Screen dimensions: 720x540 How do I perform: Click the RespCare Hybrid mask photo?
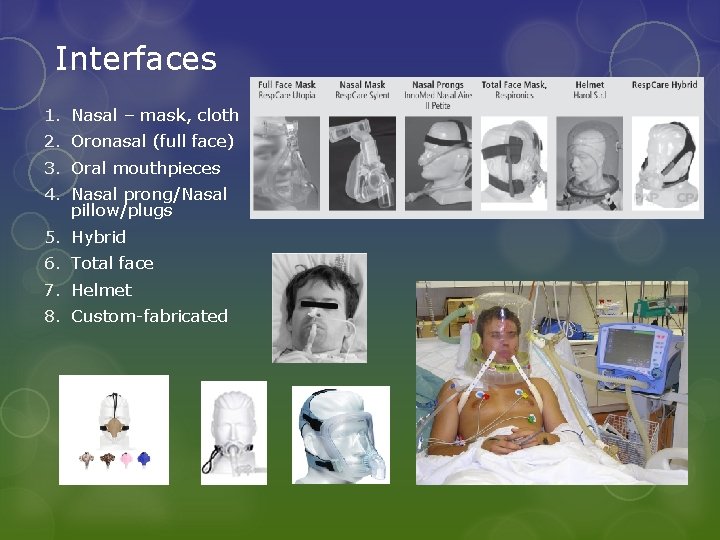665,163
